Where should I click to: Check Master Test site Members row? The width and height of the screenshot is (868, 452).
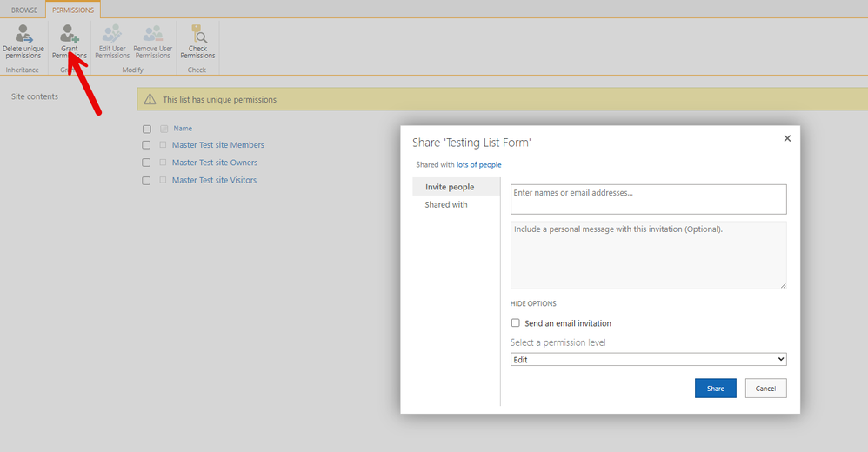[146, 145]
